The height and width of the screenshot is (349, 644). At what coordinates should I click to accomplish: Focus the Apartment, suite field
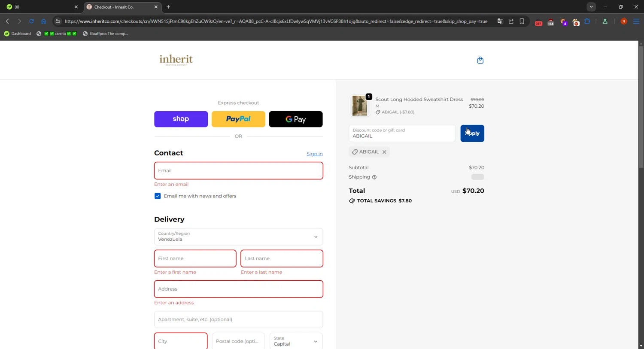tap(238, 319)
